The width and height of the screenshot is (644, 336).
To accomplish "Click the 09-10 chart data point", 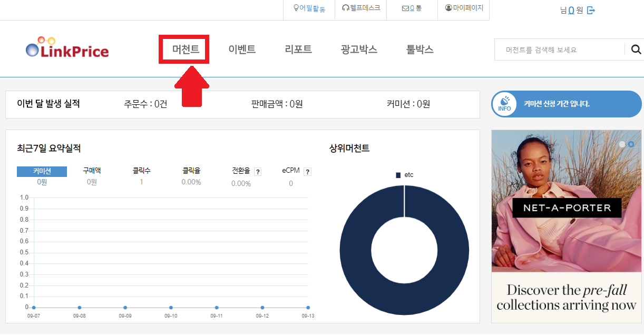I will tap(171, 308).
